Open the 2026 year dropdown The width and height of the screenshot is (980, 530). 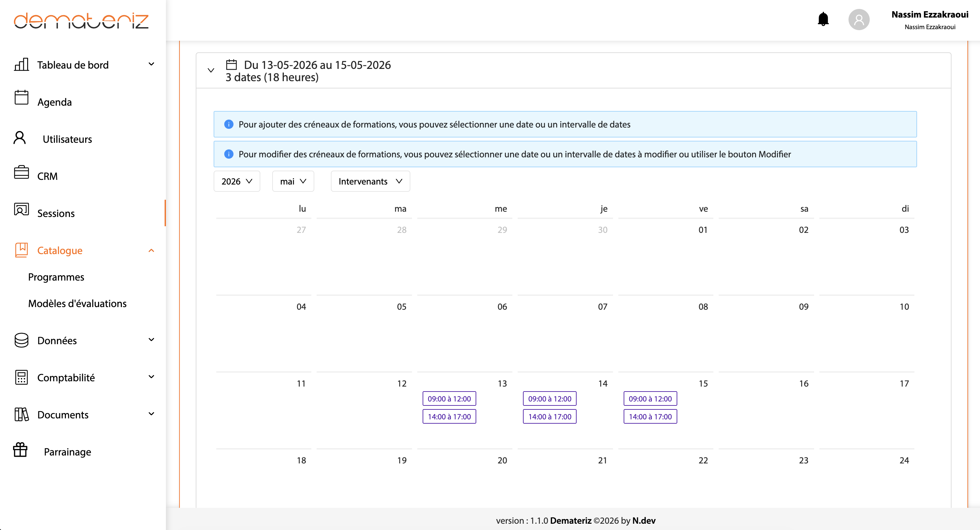click(236, 181)
